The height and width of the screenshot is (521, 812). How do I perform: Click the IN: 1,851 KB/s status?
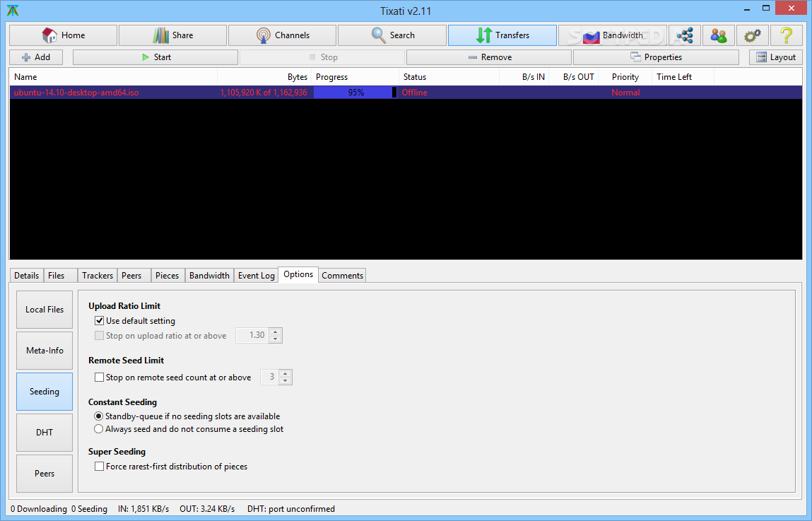click(143, 508)
